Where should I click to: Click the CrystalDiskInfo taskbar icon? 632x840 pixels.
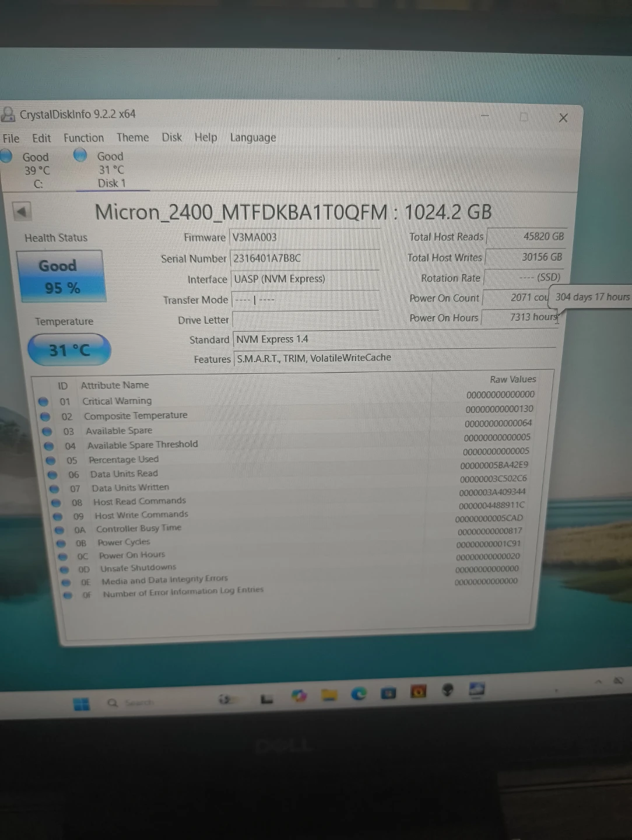click(477, 689)
